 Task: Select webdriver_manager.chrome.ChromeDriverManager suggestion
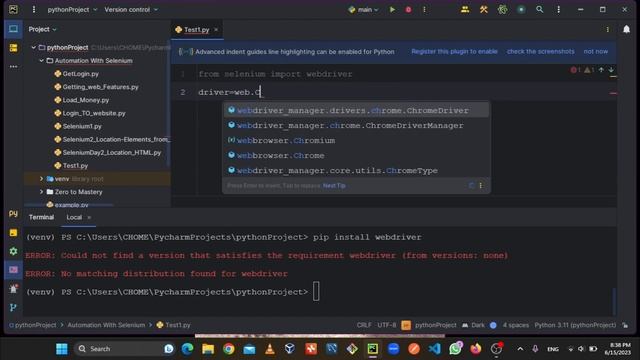coord(356,125)
